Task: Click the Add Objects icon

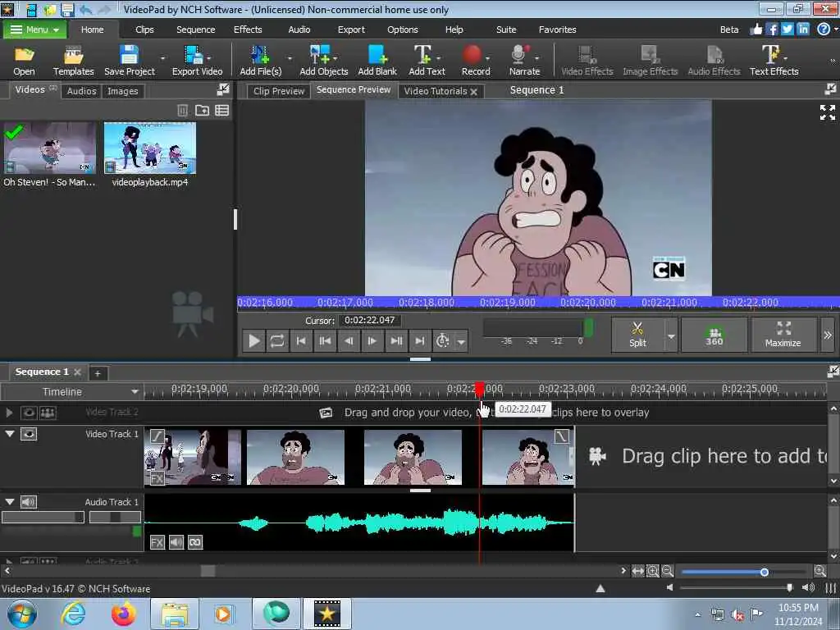Action: tap(323, 61)
